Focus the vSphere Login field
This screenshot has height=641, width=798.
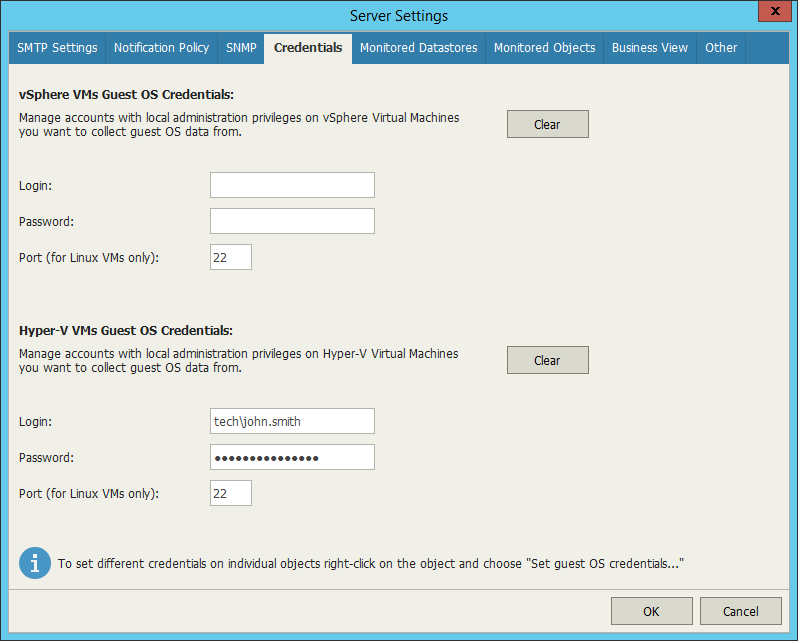point(292,185)
